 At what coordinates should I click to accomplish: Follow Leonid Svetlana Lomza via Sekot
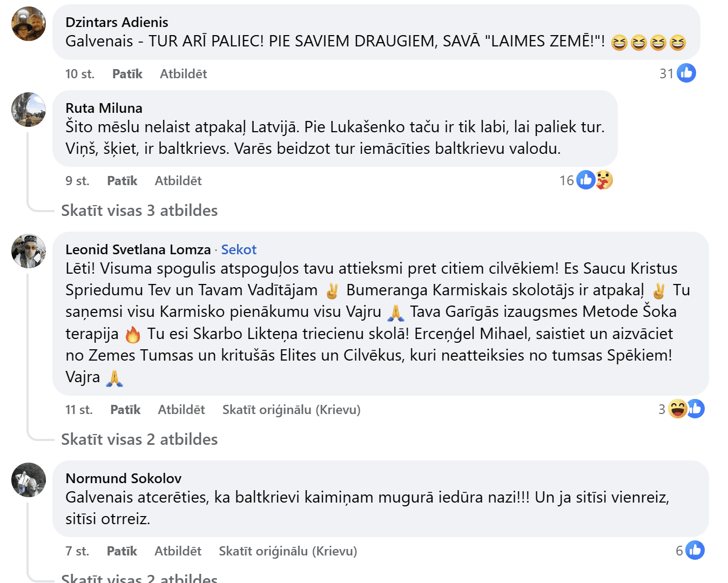239,249
